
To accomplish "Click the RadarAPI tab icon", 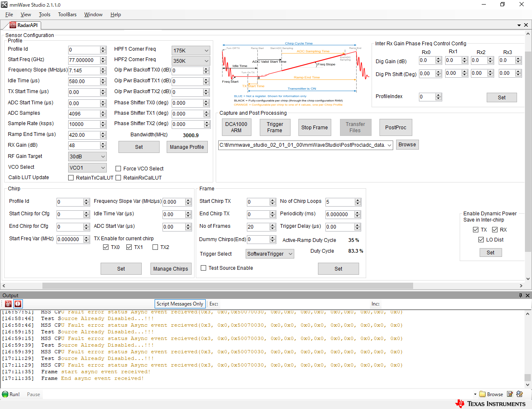I will pyautogui.click(x=13, y=25).
